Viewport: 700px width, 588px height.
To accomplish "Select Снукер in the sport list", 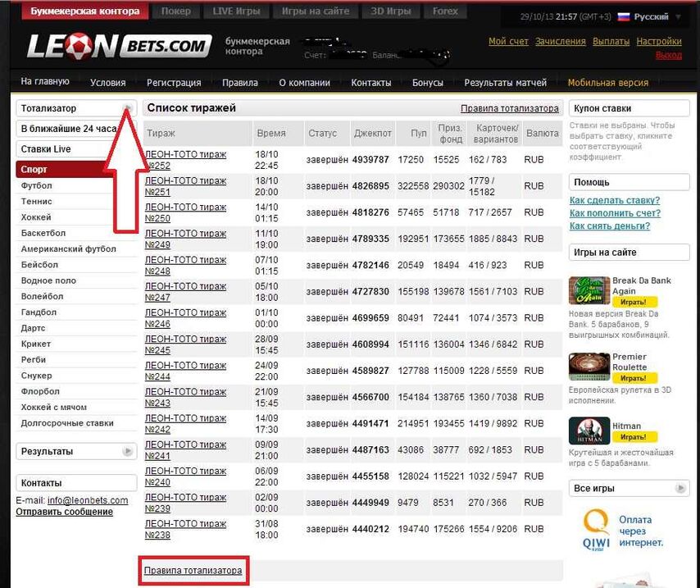I will pos(37,376).
